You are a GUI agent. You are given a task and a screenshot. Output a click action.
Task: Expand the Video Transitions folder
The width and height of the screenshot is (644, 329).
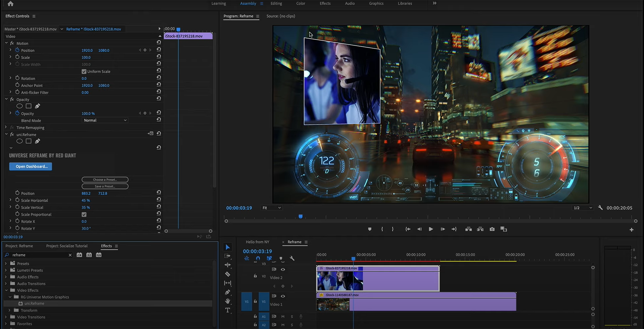6,317
